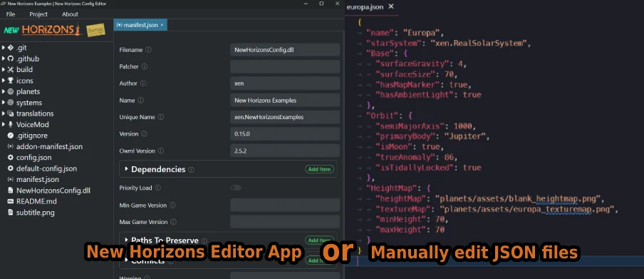Click info icon next to Max Game Version
The width and height of the screenshot is (644, 279).
(173, 222)
